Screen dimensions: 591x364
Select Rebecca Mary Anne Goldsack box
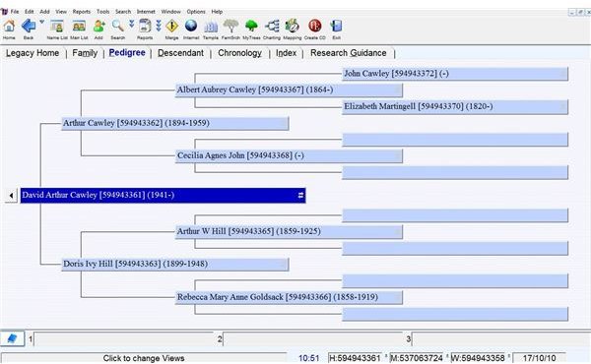(x=289, y=297)
